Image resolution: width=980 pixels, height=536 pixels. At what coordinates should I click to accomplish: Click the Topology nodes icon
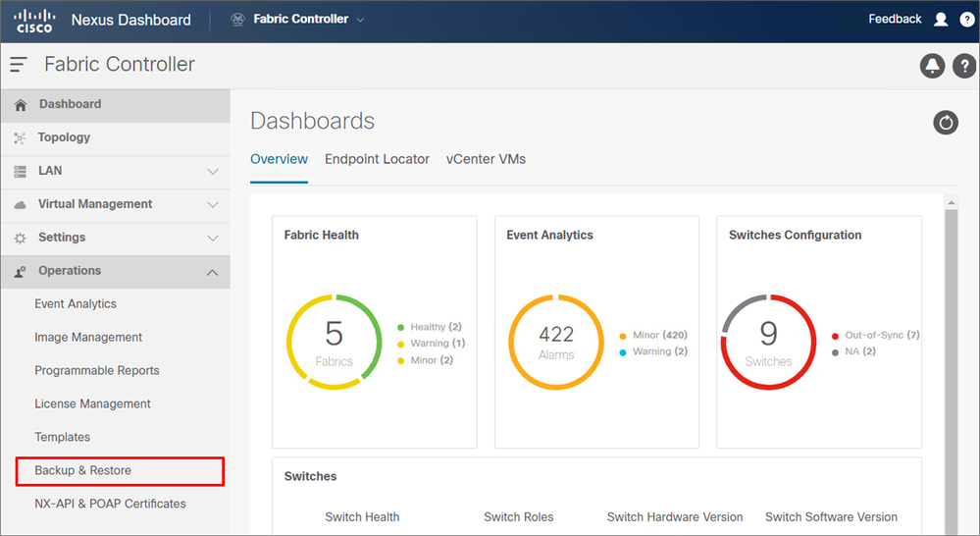pyautogui.click(x=20, y=137)
